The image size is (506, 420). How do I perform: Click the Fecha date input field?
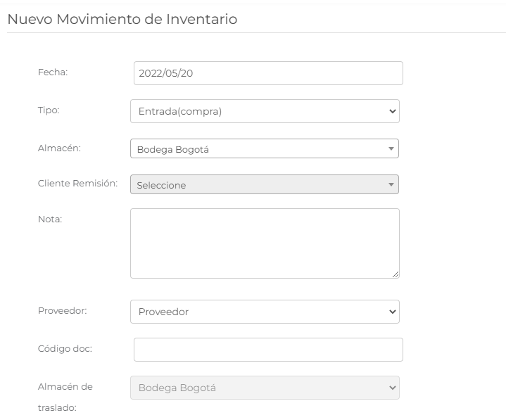(267, 73)
